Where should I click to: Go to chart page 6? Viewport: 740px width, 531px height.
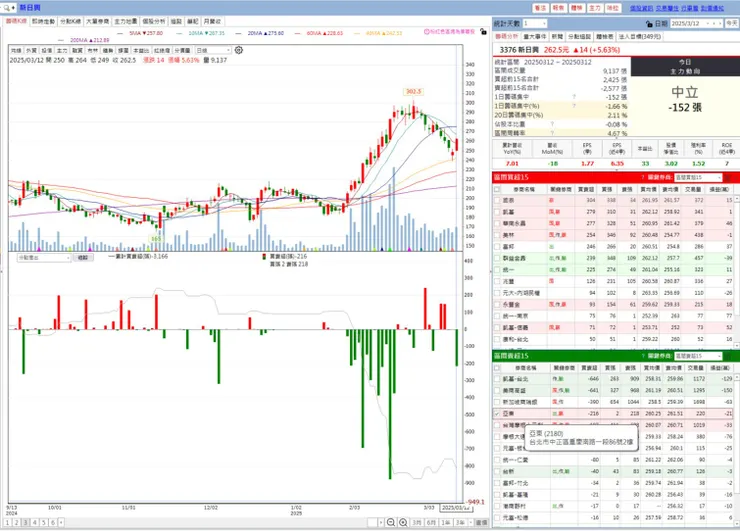click(x=52, y=523)
